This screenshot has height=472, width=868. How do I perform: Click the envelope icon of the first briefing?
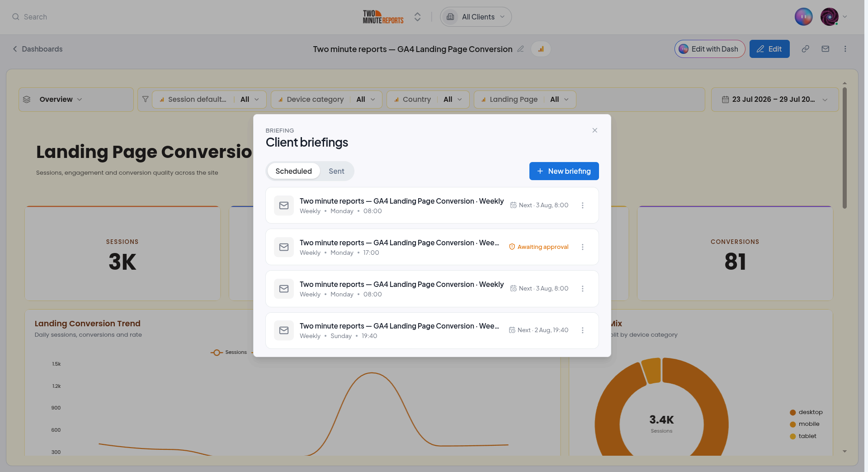[x=284, y=205]
